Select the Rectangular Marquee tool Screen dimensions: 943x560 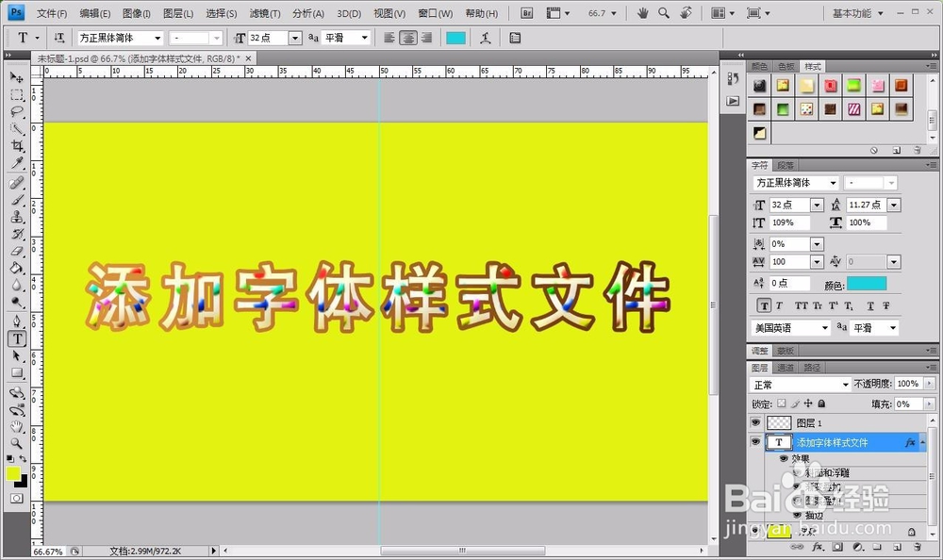[17, 95]
